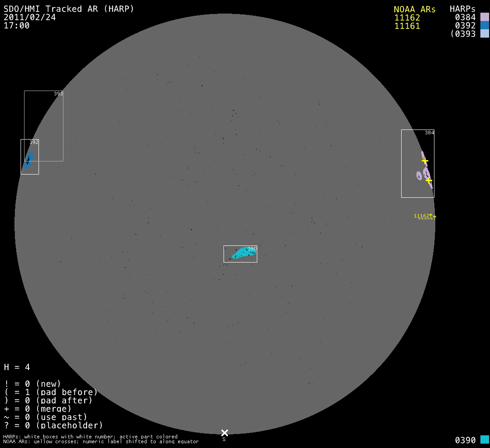Image resolution: width=490 pixels, height=448 pixels.
Task: Click the NOAA ARs heading
Action: [414, 9]
